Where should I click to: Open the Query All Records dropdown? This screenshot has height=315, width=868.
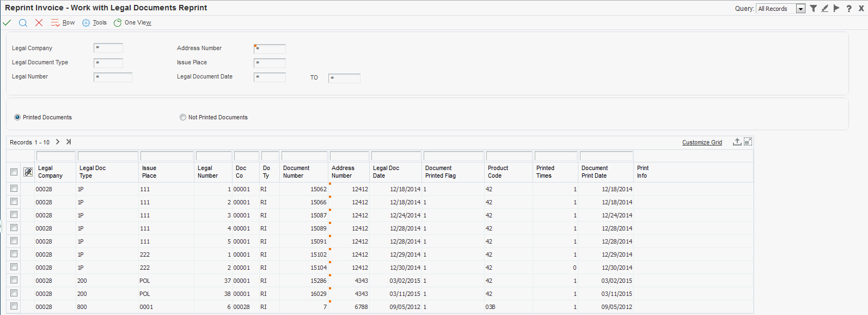800,9
